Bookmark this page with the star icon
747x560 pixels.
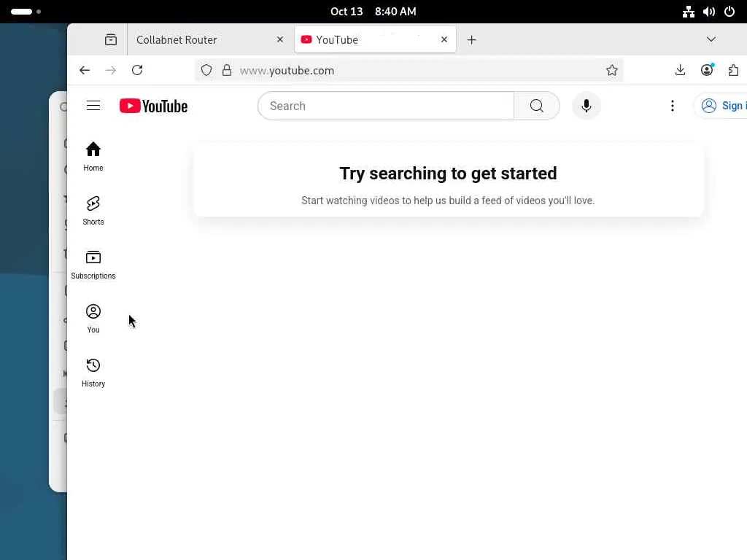[x=612, y=71]
